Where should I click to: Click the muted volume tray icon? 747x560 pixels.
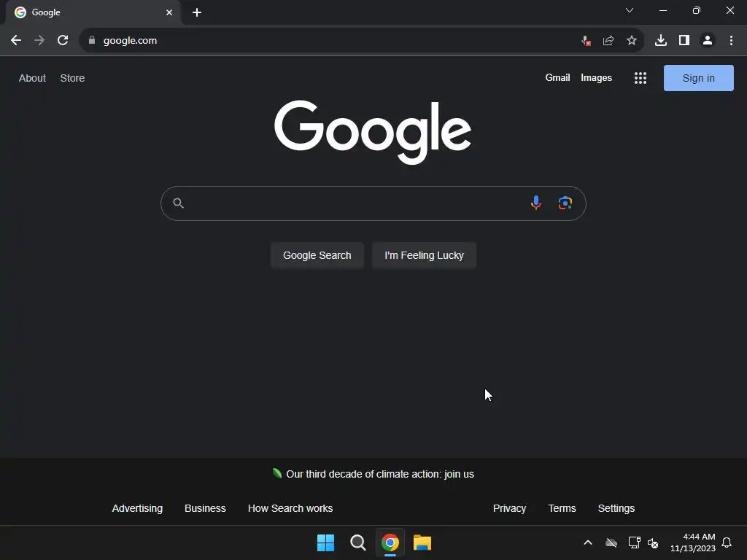click(x=653, y=542)
